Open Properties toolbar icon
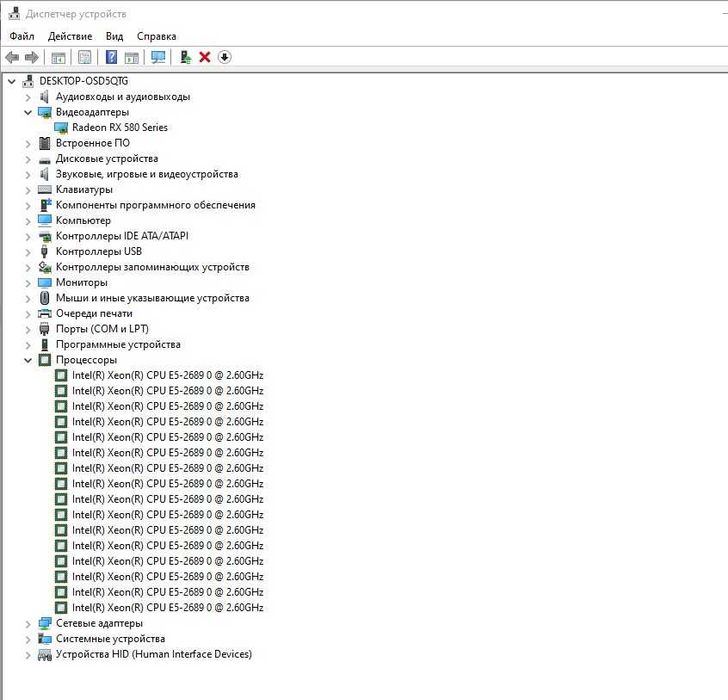Viewport: 728px width, 700px height. [84, 58]
